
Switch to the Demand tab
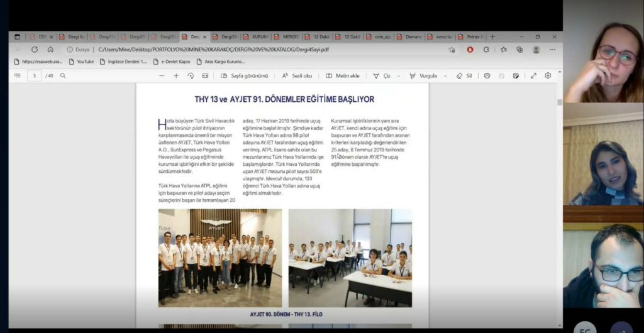410,37
